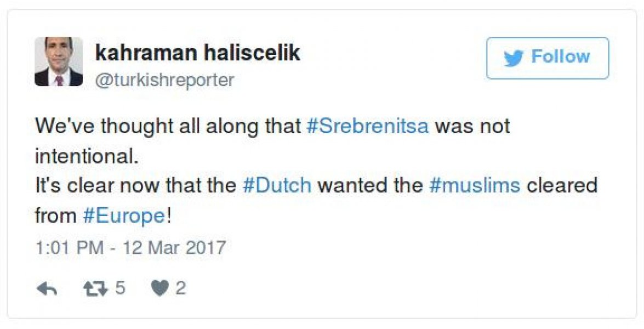
Task: Open kahraman haliscelik's profile photo
Action: click(x=59, y=61)
